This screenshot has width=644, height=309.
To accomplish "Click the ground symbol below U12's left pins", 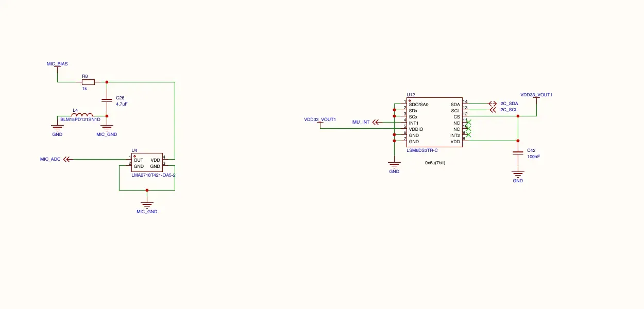I will [394, 165].
